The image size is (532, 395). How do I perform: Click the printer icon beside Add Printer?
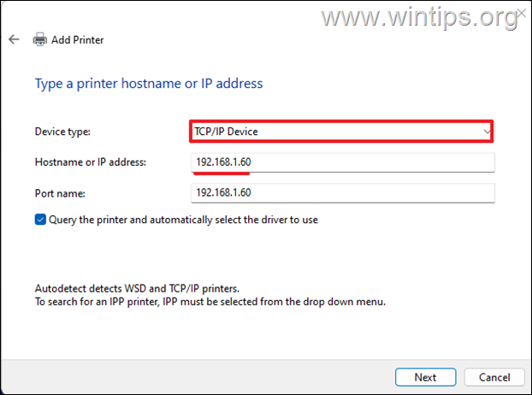click(40, 39)
